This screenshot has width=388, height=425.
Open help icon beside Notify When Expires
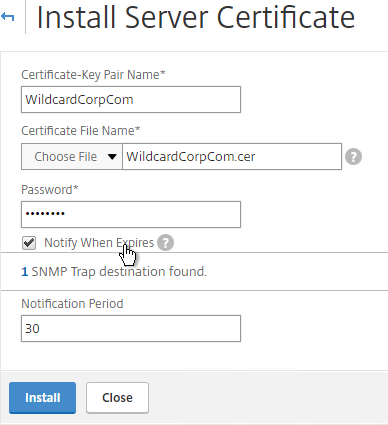click(165, 242)
